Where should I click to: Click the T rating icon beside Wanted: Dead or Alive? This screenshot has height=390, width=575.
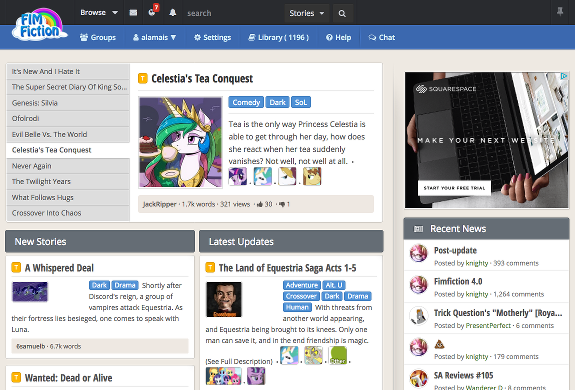16,377
